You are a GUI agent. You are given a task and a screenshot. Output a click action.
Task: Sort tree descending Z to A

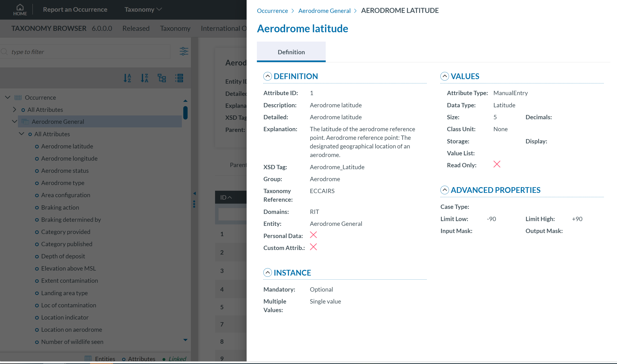(144, 78)
